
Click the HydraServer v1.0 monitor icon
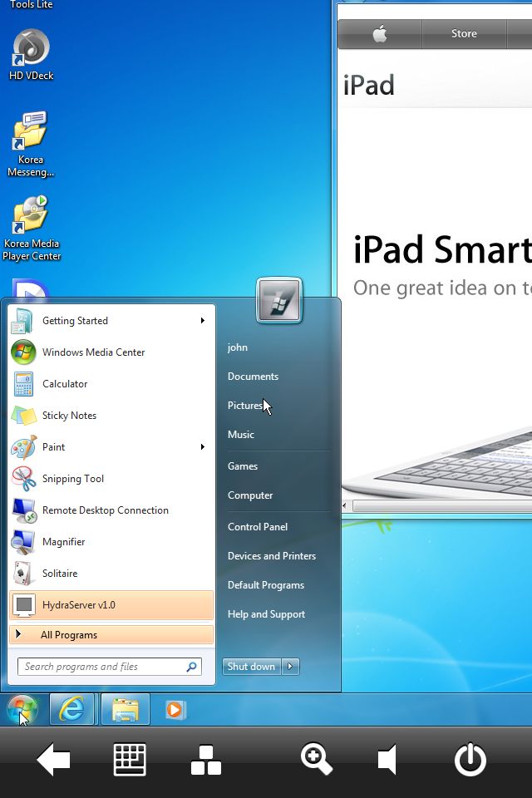point(24,604)
